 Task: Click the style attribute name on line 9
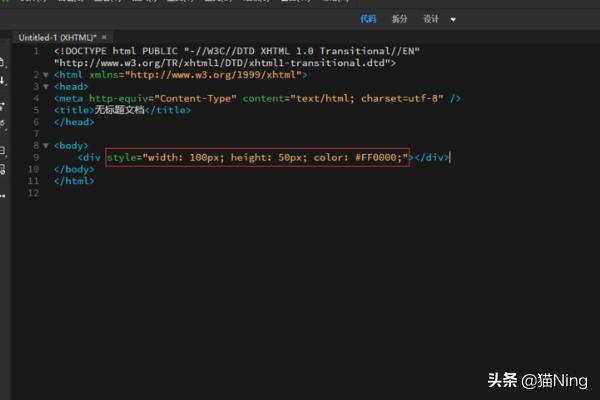click(x=122, y=158)
